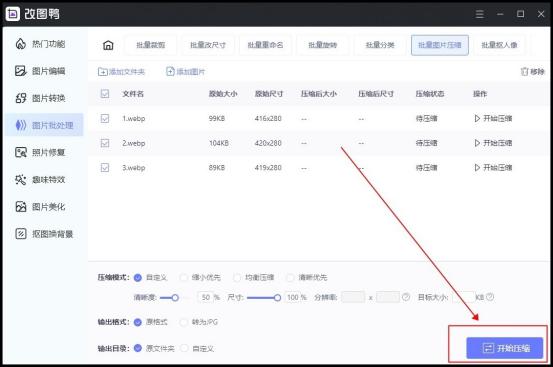Switch to 批量抠人像 tab
Screen dimensions: 553x367
click(x=499, y=45)
